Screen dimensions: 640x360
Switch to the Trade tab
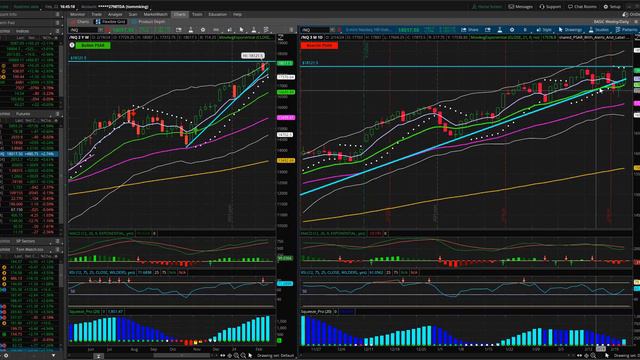click(97, 14)
